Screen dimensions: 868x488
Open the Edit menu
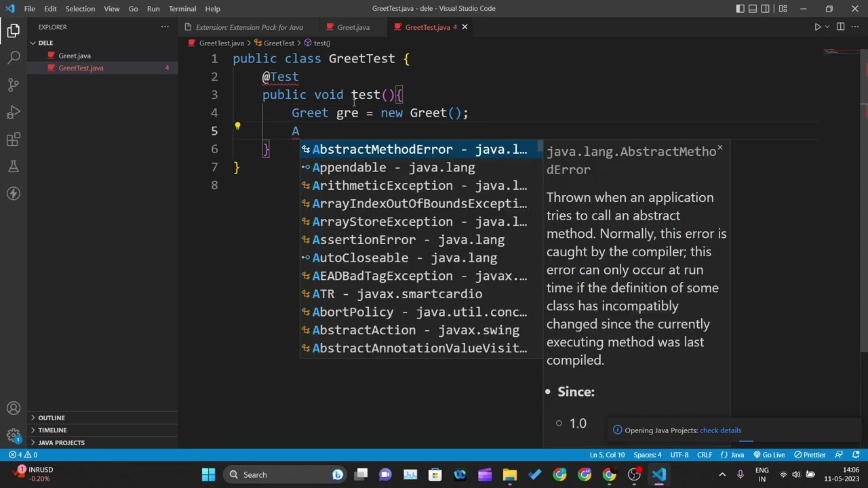tap(51, 9)
